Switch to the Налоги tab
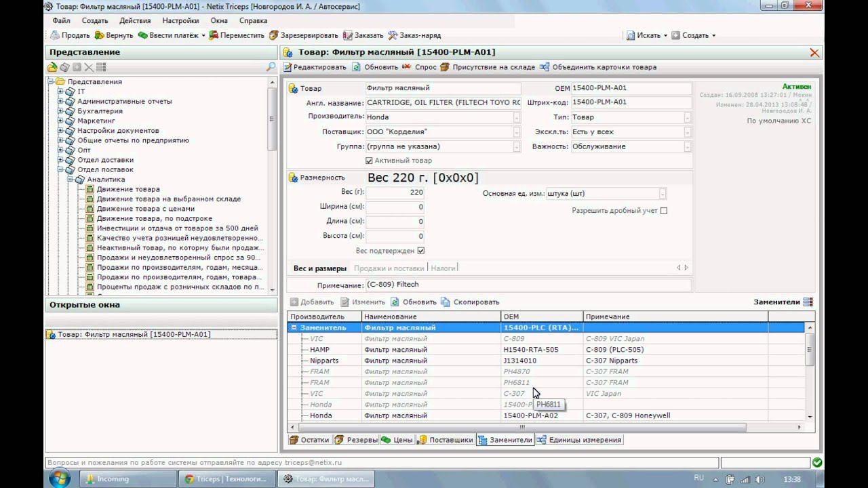This screenshot has height=488, width=868. (443, 268)
